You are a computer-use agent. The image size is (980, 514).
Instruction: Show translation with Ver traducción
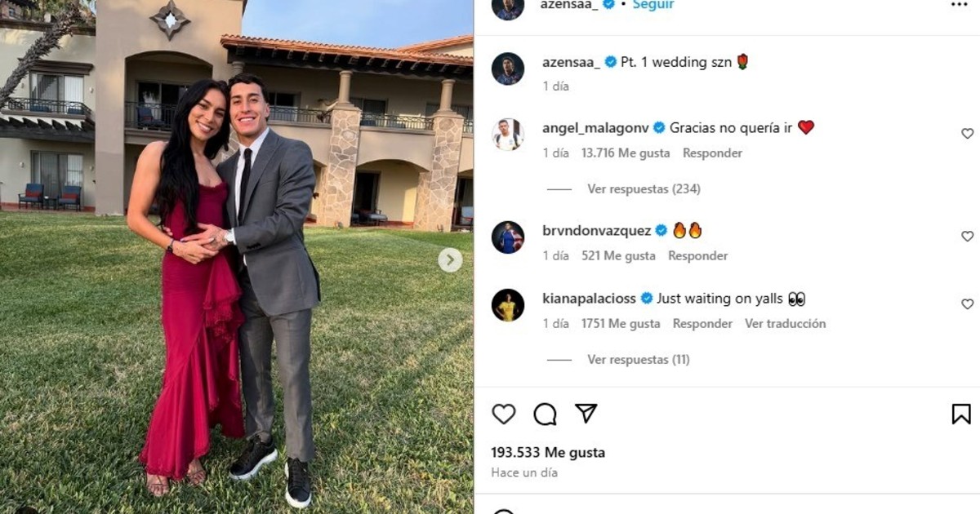pyautogui.click(x=785, y=324)
